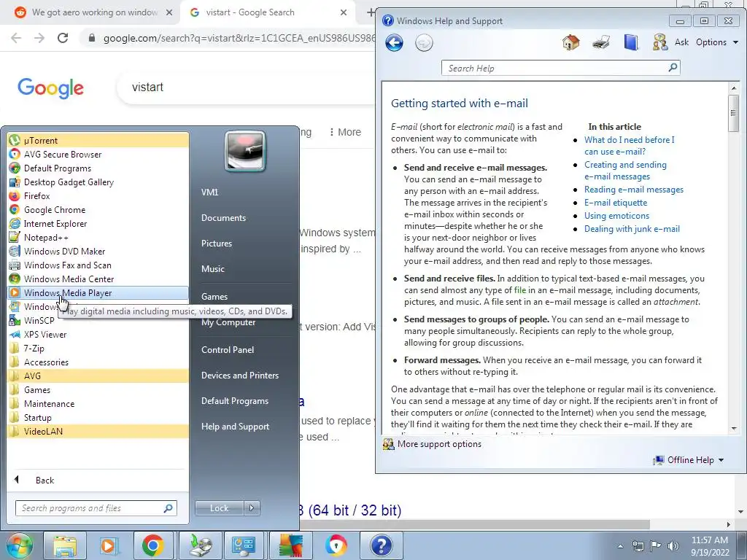
Task: Expand the Accessories folder
Action: [x=98, y=362]
